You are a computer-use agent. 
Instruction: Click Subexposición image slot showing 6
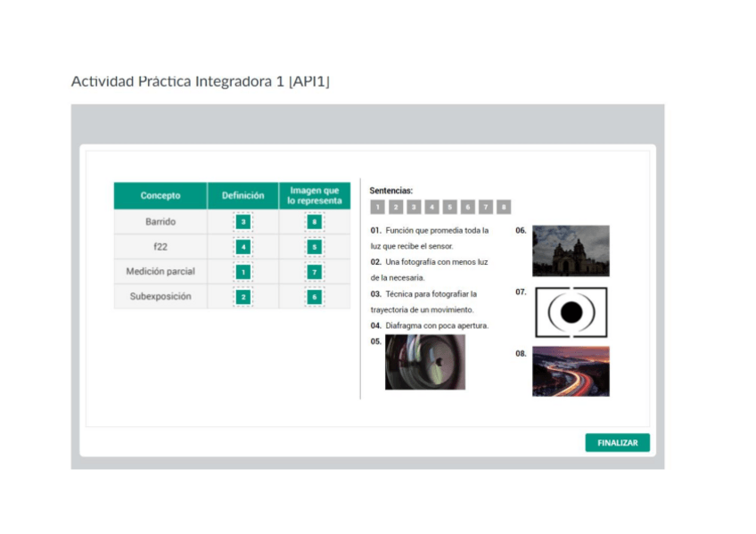tap(315, 296)
